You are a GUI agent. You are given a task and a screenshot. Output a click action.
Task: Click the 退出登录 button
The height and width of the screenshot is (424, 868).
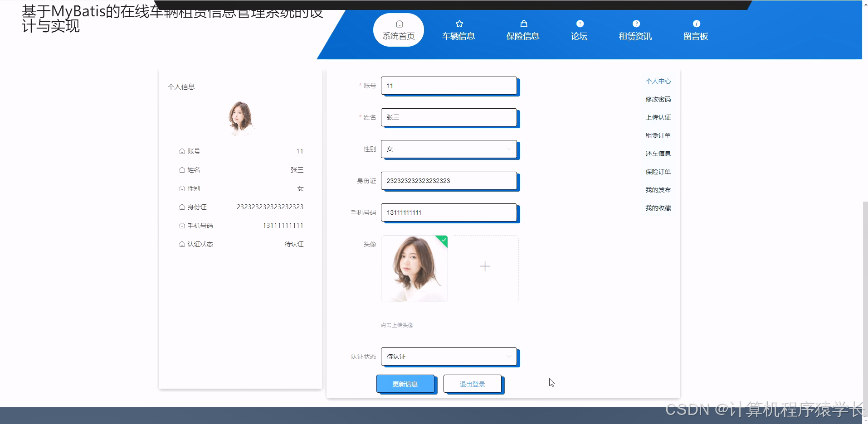tap(473, 384)
